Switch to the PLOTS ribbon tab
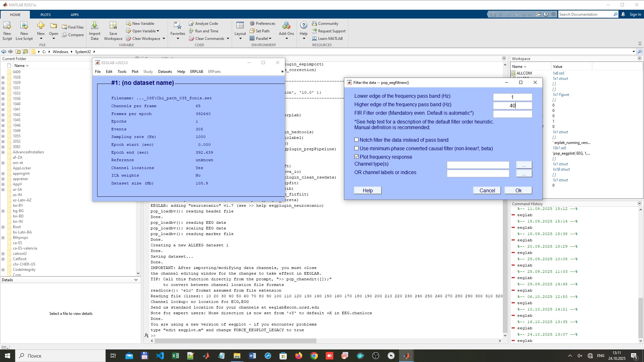644x362 pixels. tap(45, 15)
